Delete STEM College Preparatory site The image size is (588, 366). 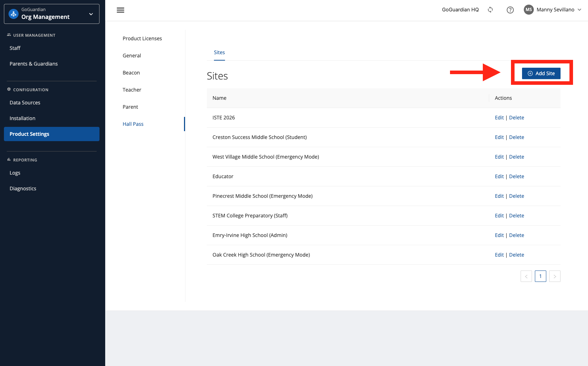[517, 216]
